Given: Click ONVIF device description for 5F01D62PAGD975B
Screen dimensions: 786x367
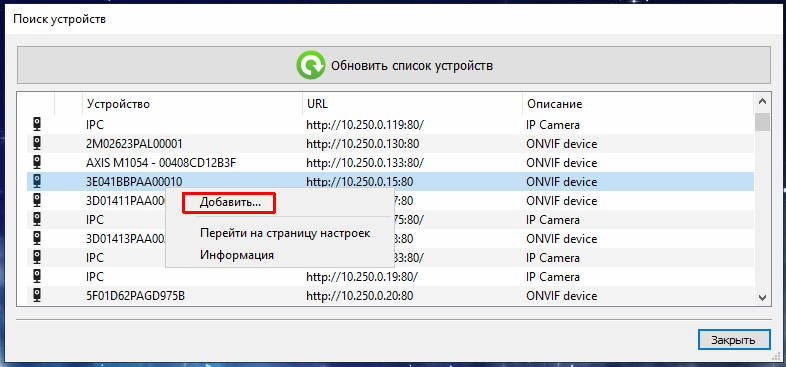Looking at the screenshot, I should pyautogui.click(x=561, y=296).
